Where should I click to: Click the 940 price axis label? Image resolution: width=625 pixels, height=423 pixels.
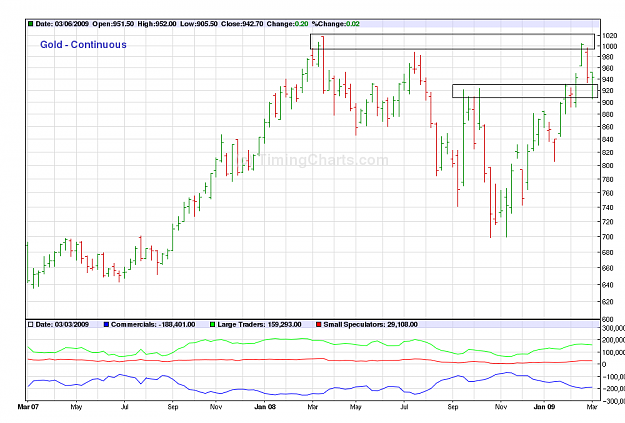click(x=607, y=79)
